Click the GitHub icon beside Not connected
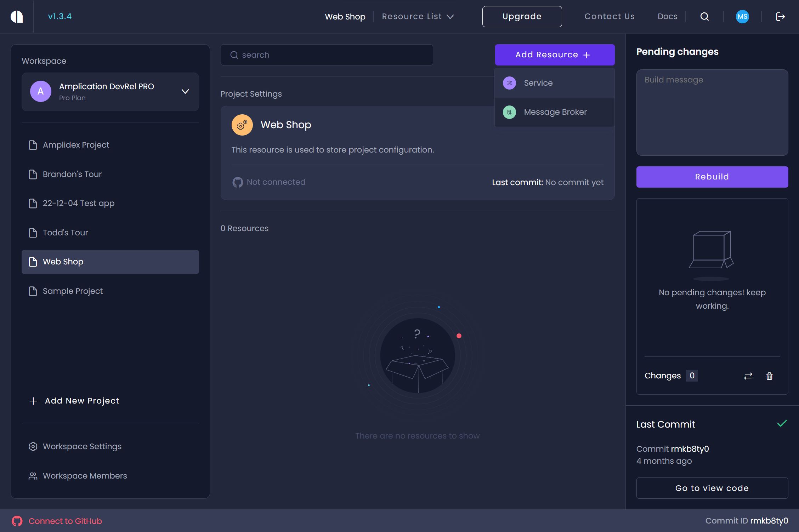 (x=238, y=182)
